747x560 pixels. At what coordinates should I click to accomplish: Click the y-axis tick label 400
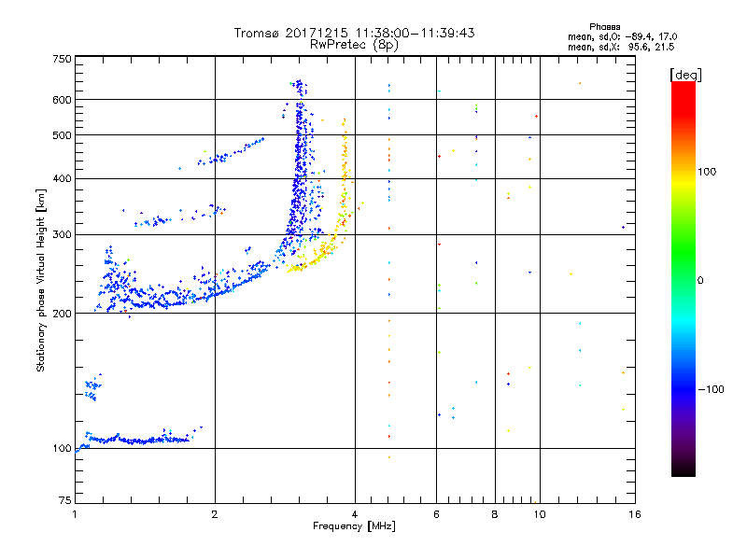click(x=62, y=178)
